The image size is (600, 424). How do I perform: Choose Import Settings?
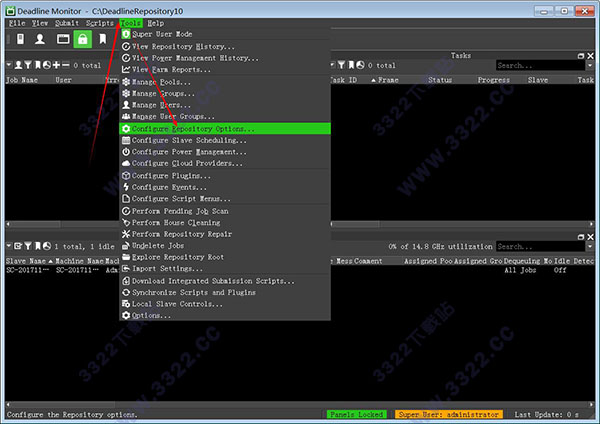(x=225, y=269)
